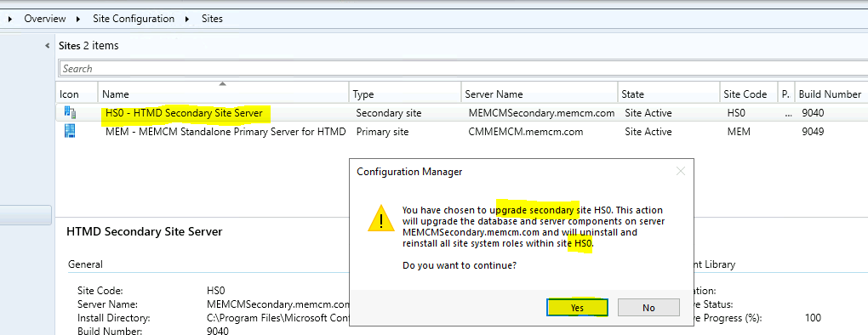Click the MEM site code cell
This screenshot has height=335, width=868.
pos(738,132)
